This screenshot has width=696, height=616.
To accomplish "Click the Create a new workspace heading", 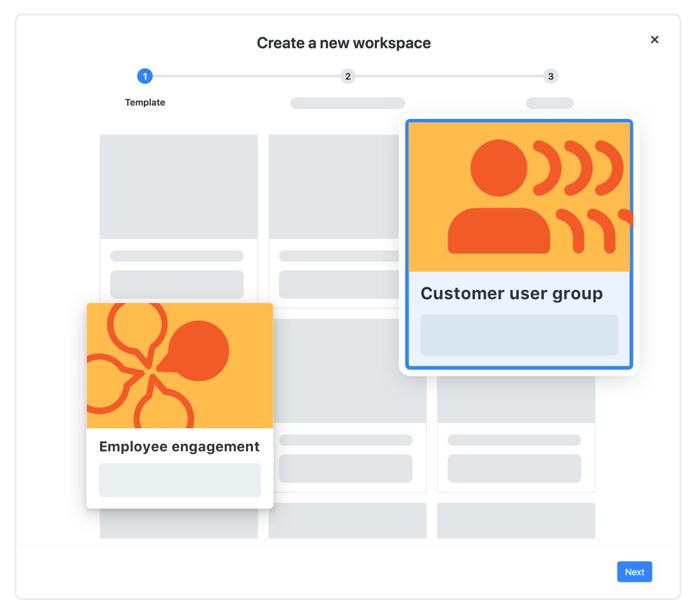I will click(x=344, y=43).
